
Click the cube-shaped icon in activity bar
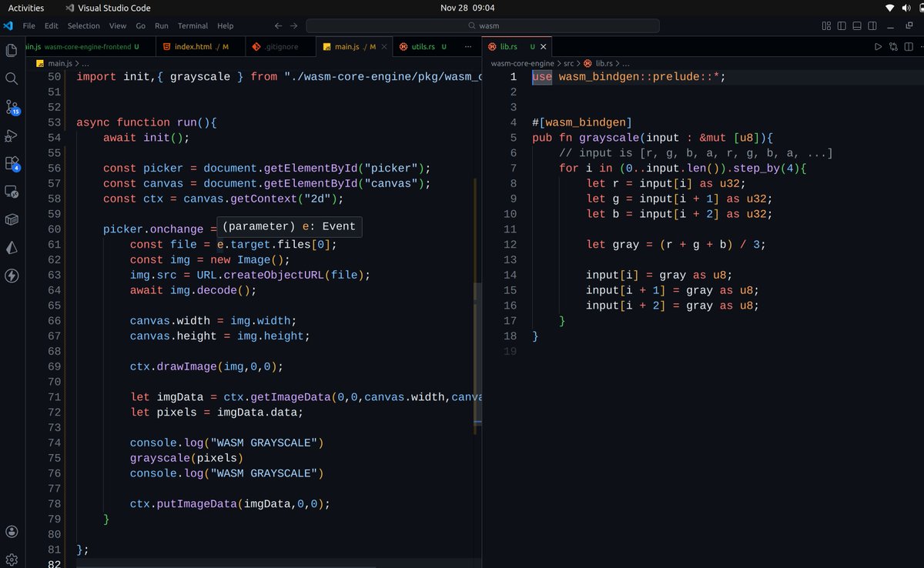pos(12,219)
